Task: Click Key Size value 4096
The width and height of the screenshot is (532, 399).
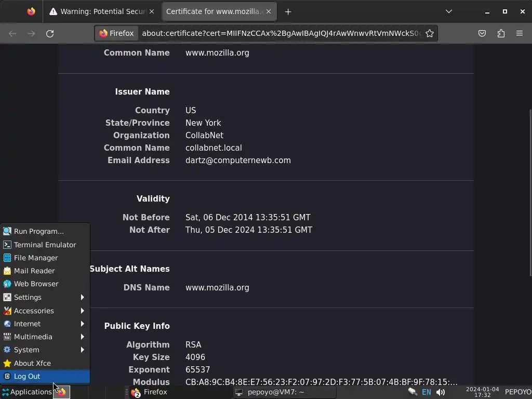Action: pyautogui.click(x=195, y=357)
